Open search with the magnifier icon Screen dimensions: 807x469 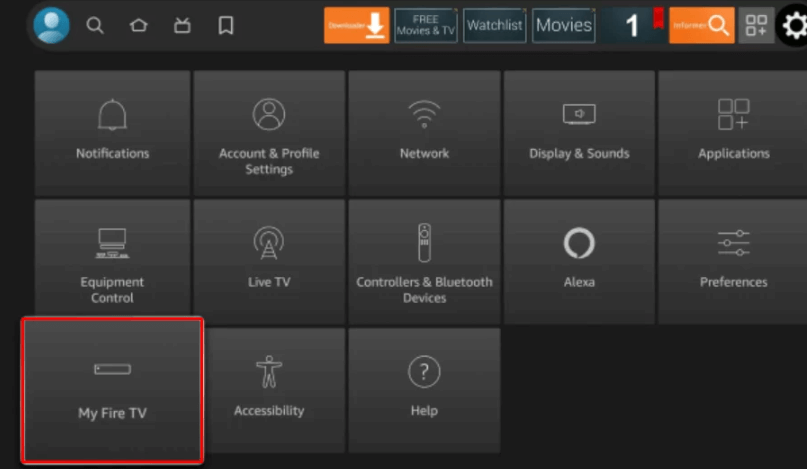95,25
